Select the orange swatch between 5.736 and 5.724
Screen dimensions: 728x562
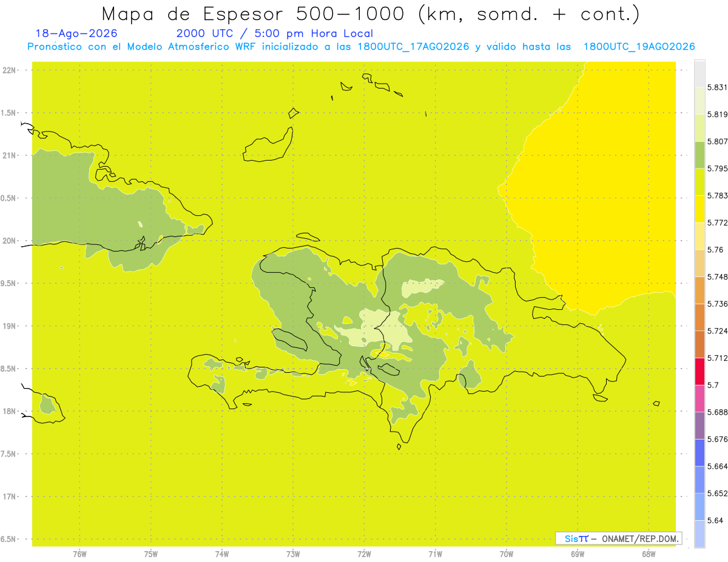point(699,317)
